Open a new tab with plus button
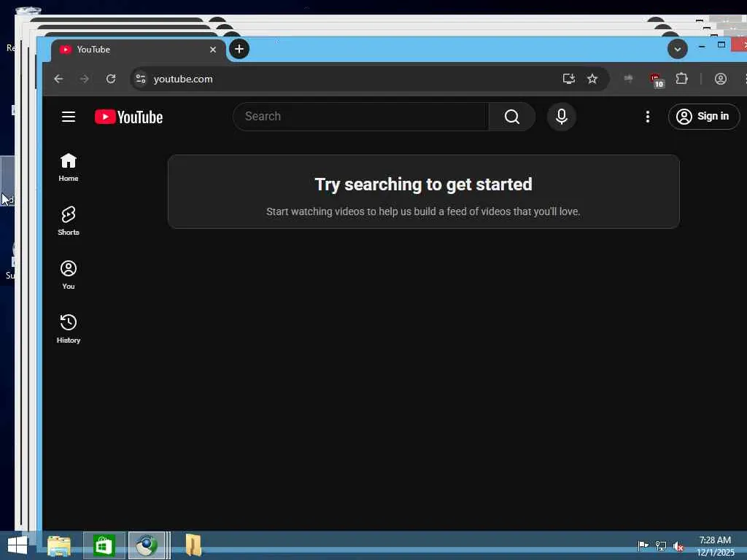747x560 pixels. pyautogui.click(x=239, y=49)
